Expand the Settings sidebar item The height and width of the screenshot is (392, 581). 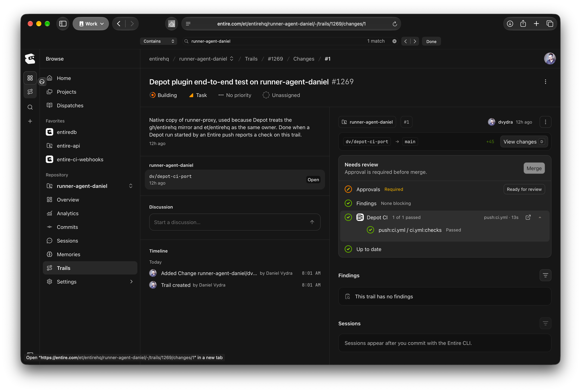(90, 282)
